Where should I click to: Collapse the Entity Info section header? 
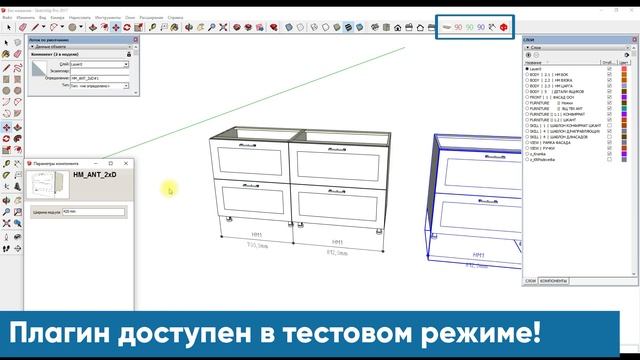click(x=80, y=47)
